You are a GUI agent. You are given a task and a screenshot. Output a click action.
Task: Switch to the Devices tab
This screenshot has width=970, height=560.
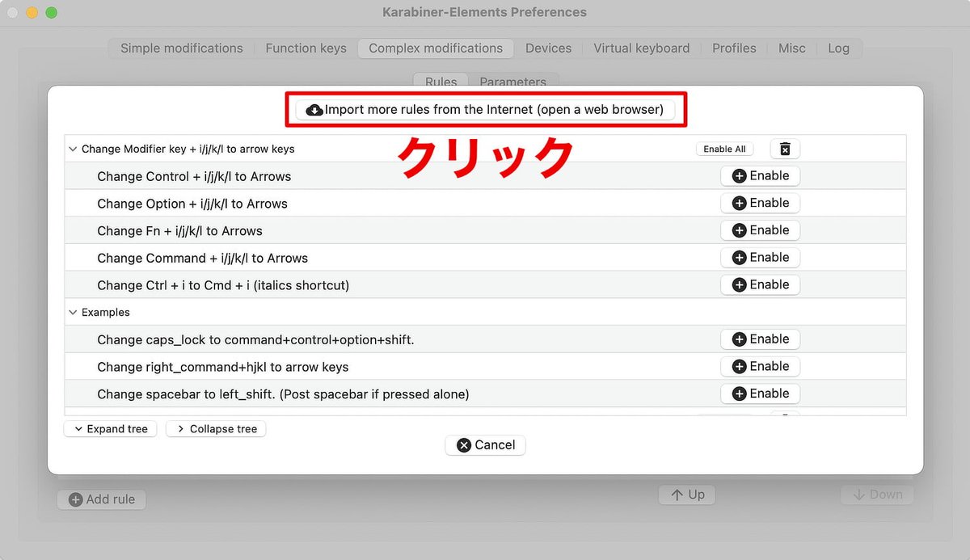pyautogui.click(x=548, y=48)
